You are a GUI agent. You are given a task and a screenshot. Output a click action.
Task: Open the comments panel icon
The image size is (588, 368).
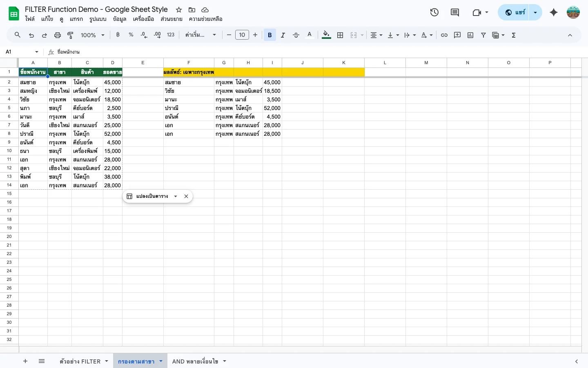[454, 12]
